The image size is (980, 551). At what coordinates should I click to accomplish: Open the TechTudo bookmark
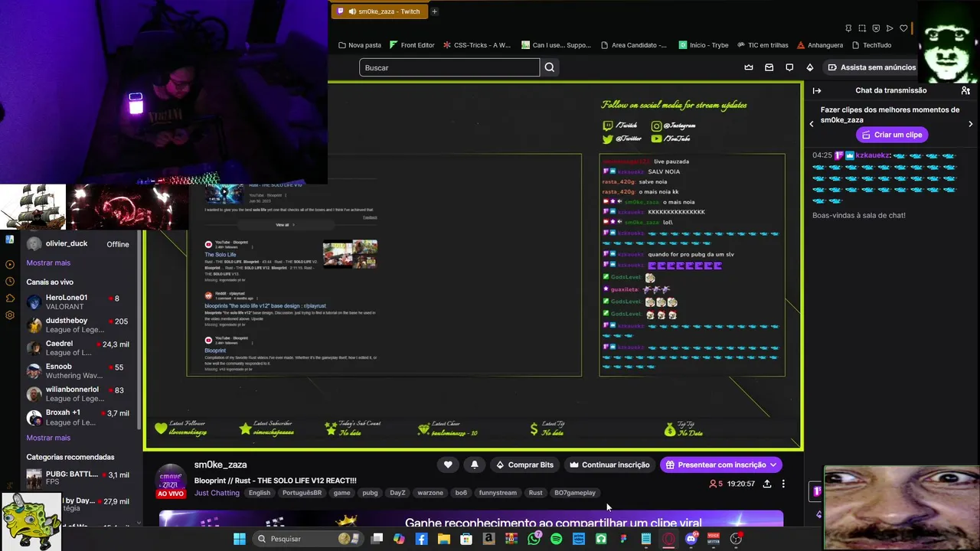tap(871, 45)
